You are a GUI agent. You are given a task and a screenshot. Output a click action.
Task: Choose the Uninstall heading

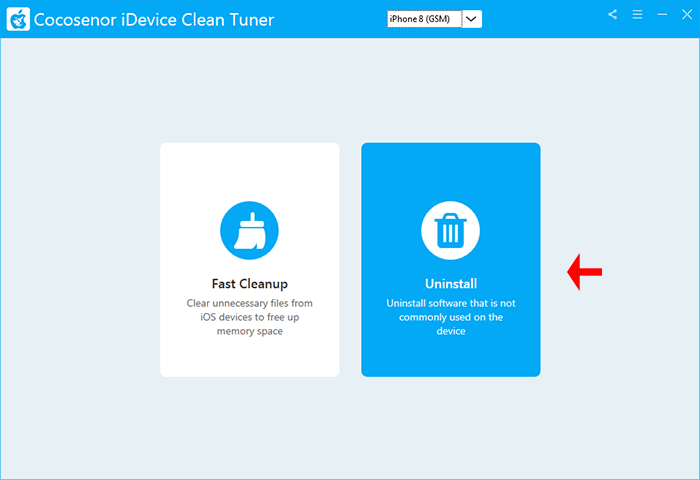click(x=451, y=284)
